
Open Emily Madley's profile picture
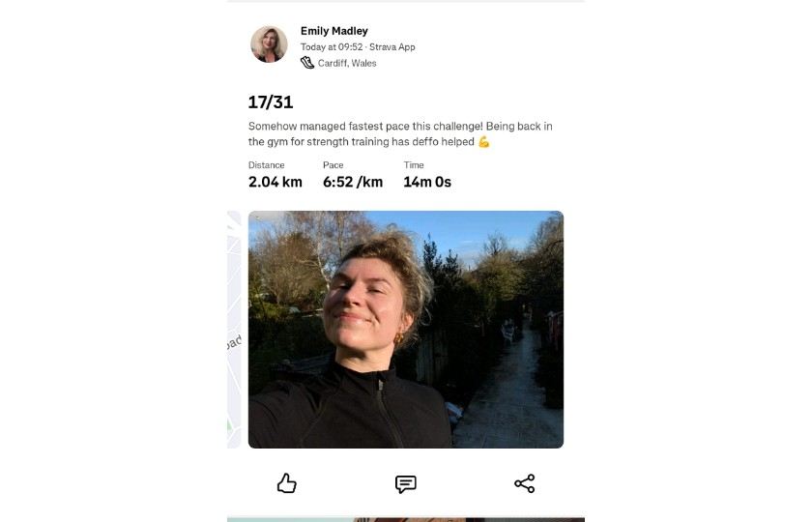tap(270, 44)
